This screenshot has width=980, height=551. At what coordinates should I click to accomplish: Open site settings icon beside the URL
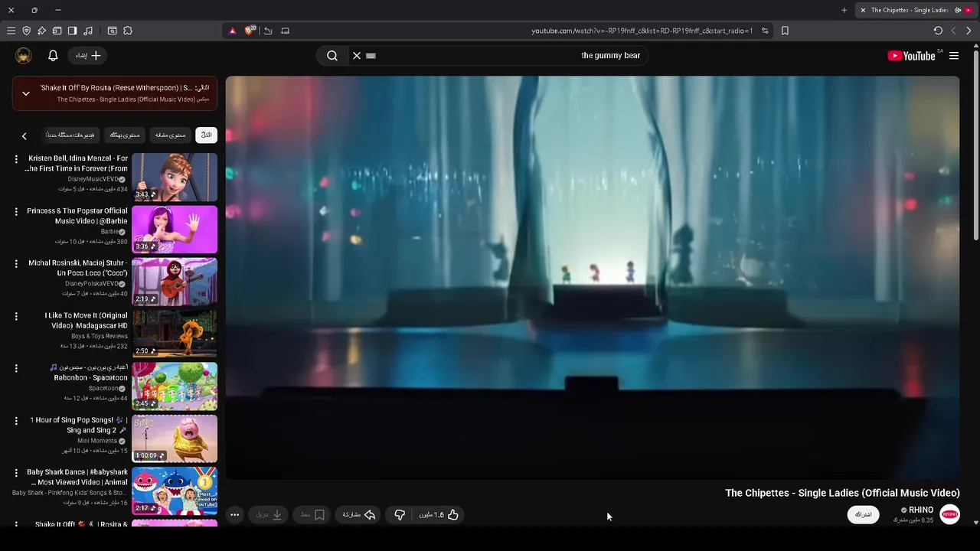765,31
